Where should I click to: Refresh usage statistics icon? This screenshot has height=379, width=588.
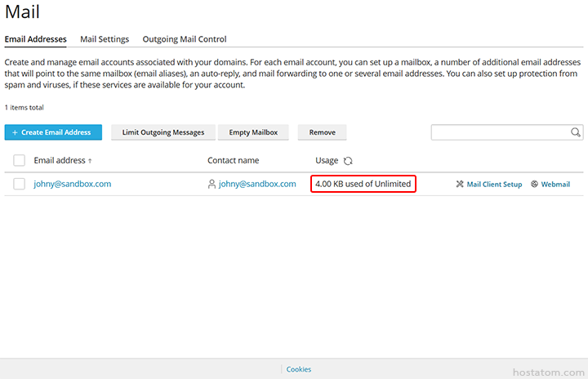click(x=348, y=161)
